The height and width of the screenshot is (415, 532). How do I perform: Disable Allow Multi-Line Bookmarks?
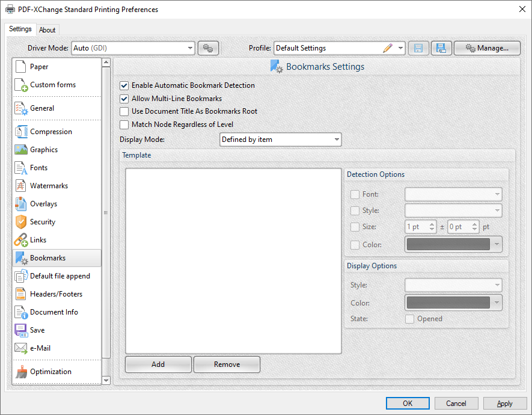[x=124, y=98]
